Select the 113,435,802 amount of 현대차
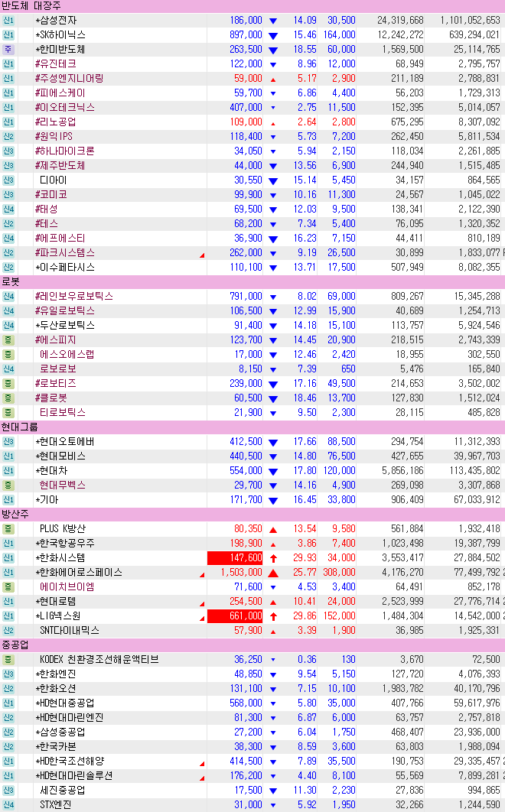Image resolution: width=505 pixels, height=812 pixels. point(475,471)
